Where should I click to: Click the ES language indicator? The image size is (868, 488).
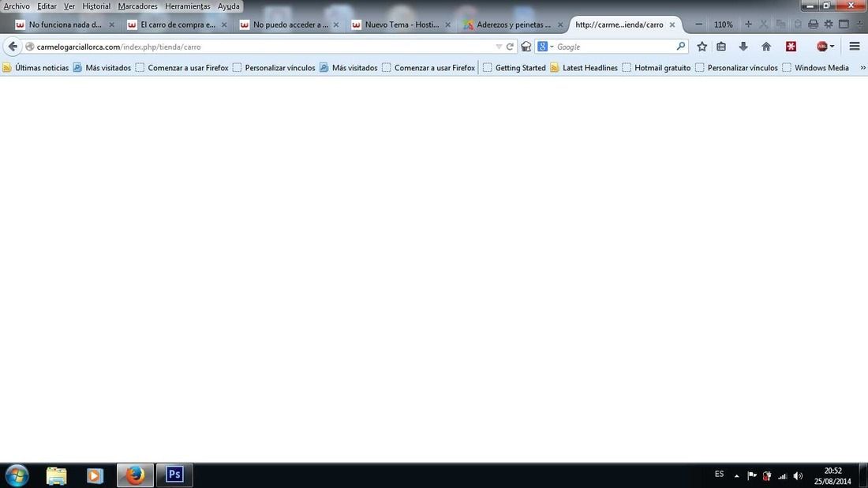pyautogui.click(x=719, y=474)
